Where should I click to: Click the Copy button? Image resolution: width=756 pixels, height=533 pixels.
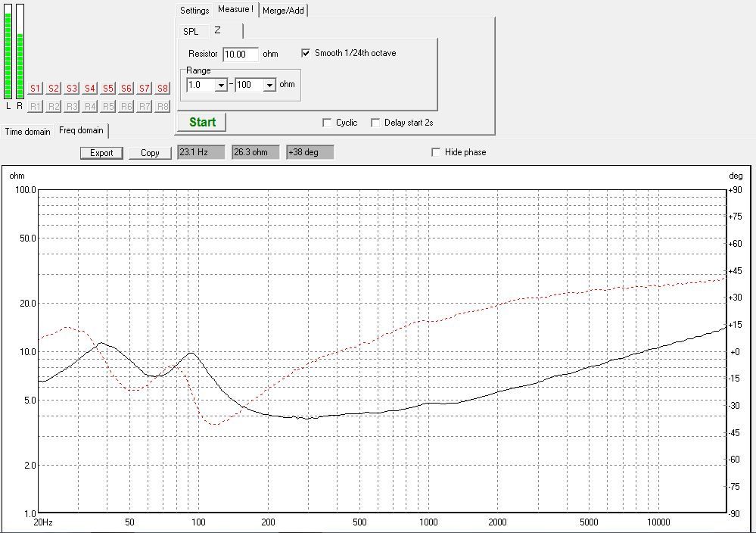(150, 154)
